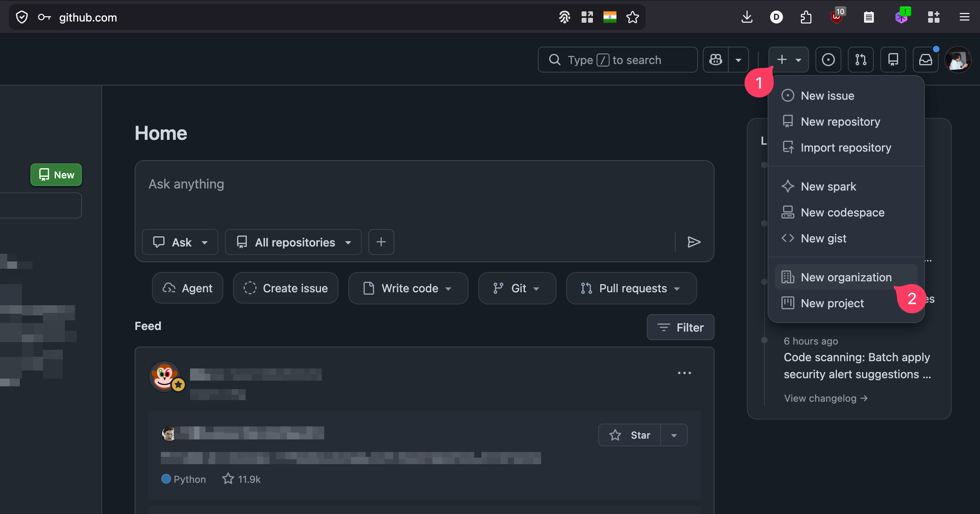This screenshot has height=514, width=980.
Task: Open the browser downloads panel
Action: click(x=747, y=17)
